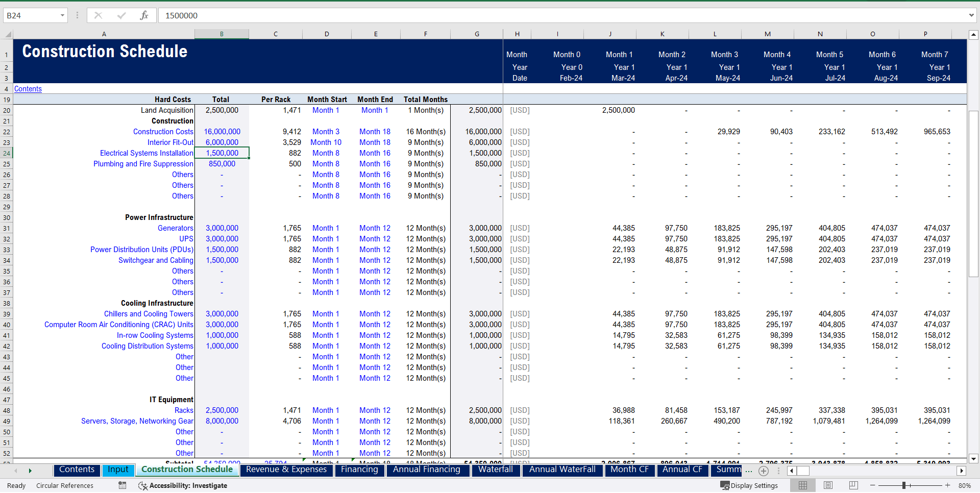Click the next sheet navigation arrow

(31, 471)
